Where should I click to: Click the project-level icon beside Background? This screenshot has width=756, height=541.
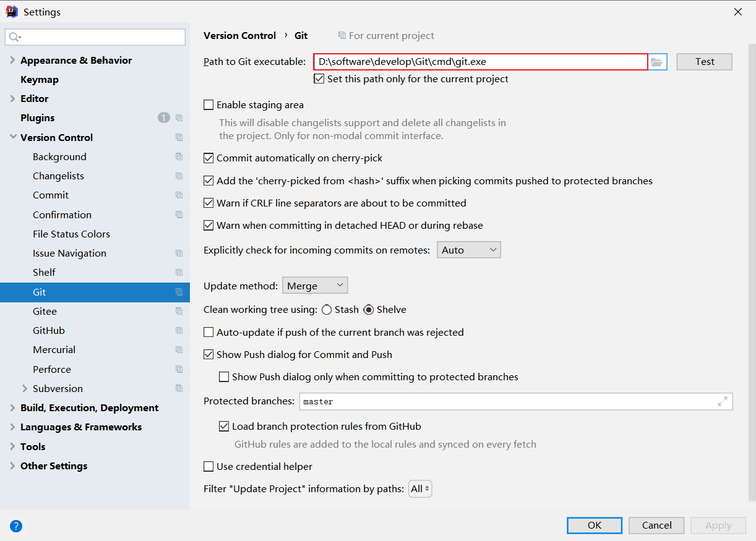point(179,156)
